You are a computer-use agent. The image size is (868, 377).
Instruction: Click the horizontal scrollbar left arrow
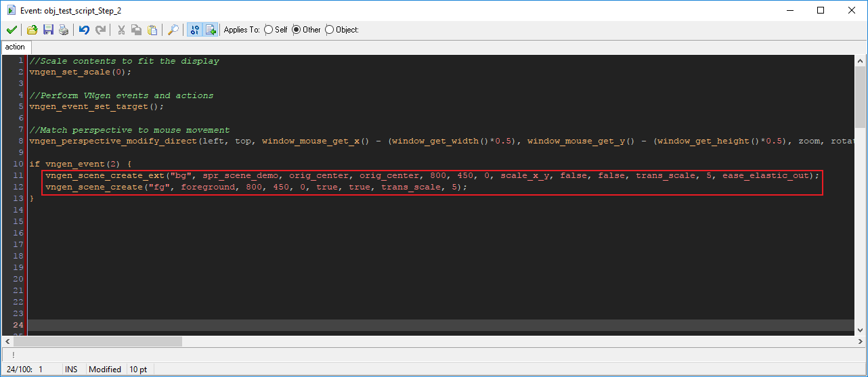(7, 342)
